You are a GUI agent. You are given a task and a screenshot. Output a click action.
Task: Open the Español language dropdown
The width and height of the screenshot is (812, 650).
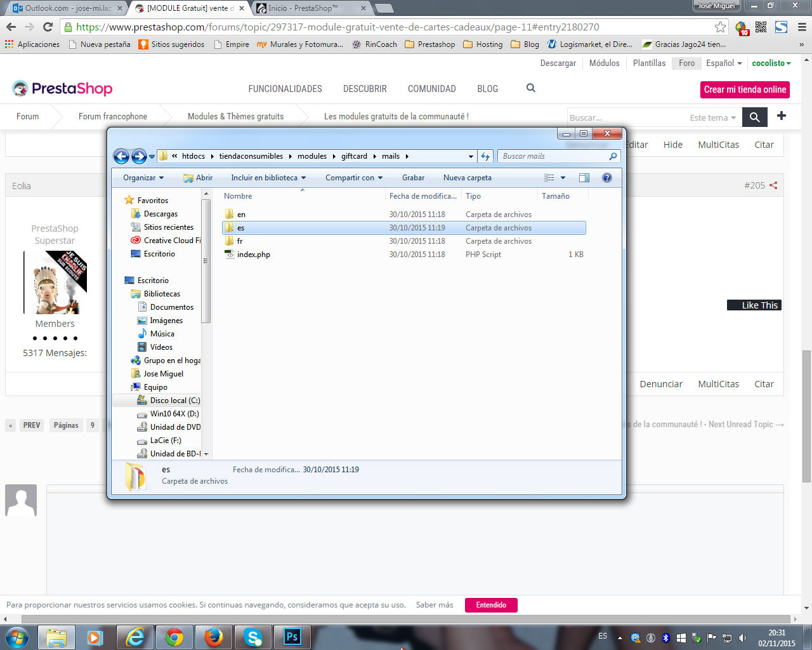click(x=724, y=63)
